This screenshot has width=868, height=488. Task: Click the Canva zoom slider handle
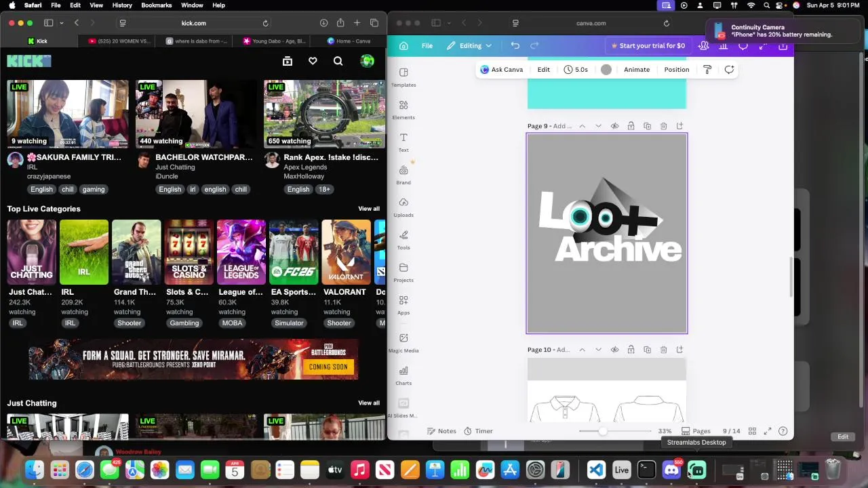click(x=603, y=431)
